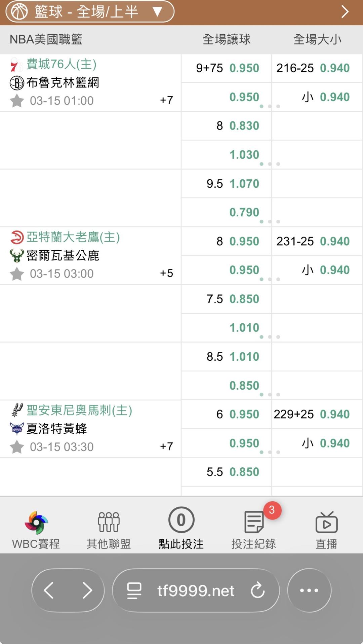Screen dimensions: 363x644
Task: Expand +5 more bets for Hawks game
Action: 166,273
